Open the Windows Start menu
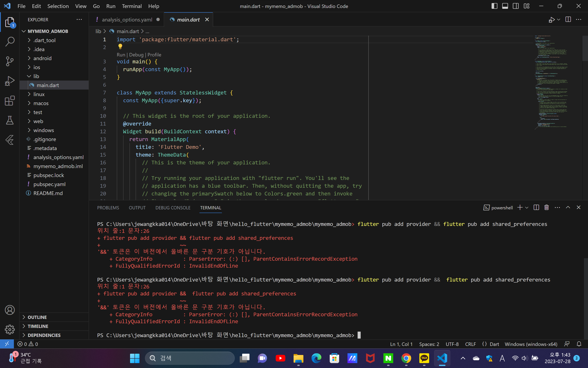 [x=135, y=358]
